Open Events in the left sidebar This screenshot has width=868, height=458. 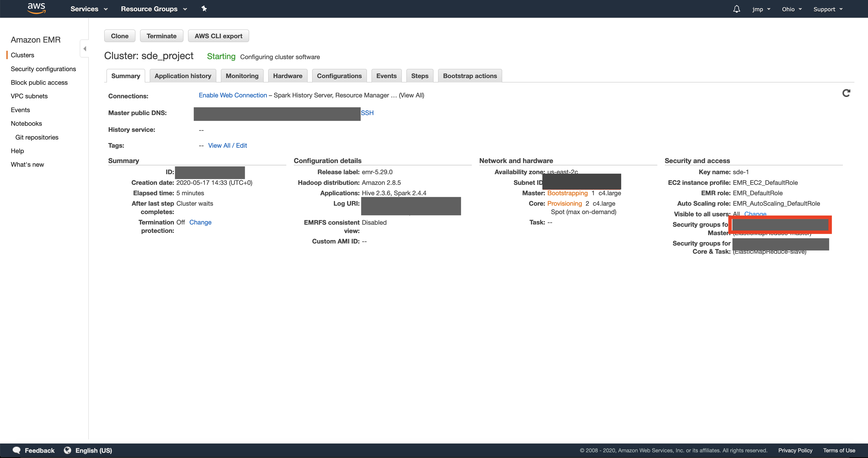20,110
